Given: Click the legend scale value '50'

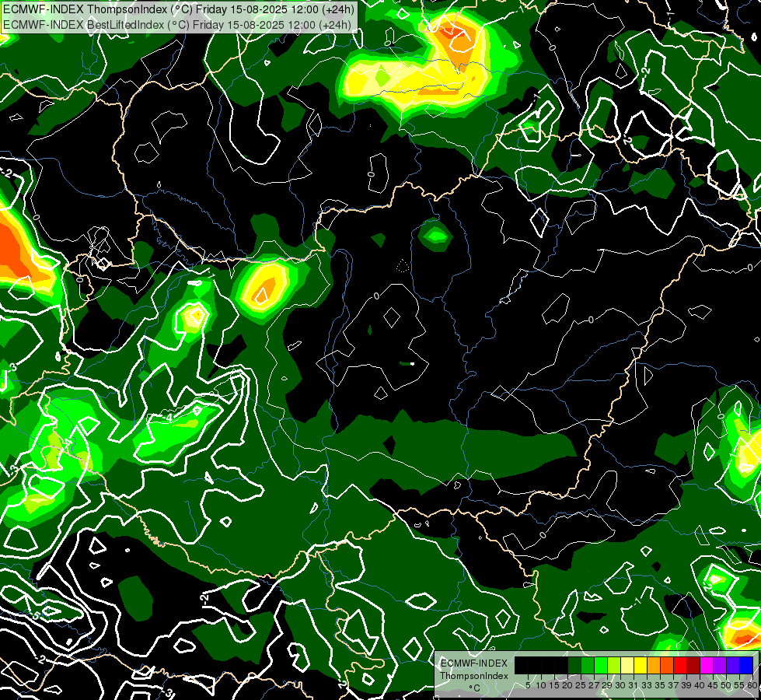Looking at the screenshot, I should tap(726, 685).
